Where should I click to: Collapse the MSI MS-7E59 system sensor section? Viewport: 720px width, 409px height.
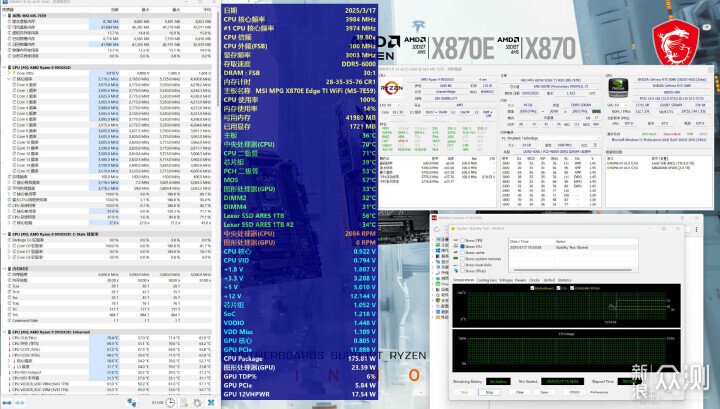click(x=4, y=15)
